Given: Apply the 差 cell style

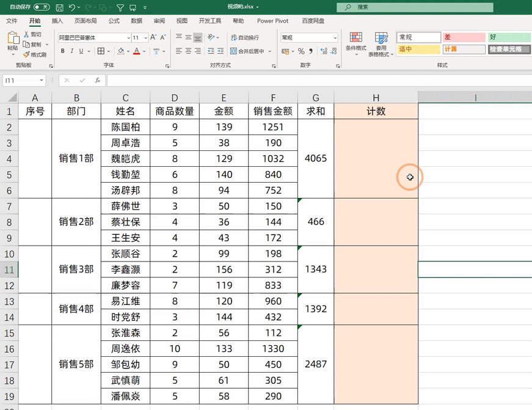Looking at the screenshot, I should click(464, 37).
